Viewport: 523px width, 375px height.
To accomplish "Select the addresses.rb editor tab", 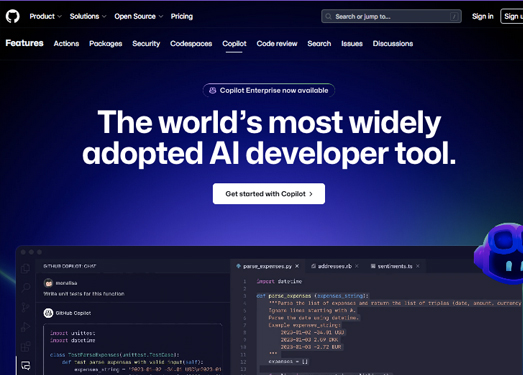I will click(335, 266).
